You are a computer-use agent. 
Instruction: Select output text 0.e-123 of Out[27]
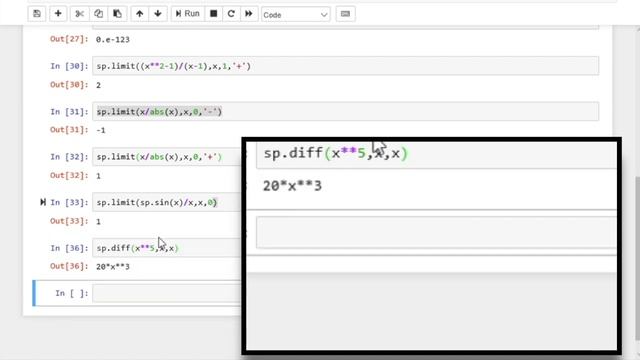point(113,40)
